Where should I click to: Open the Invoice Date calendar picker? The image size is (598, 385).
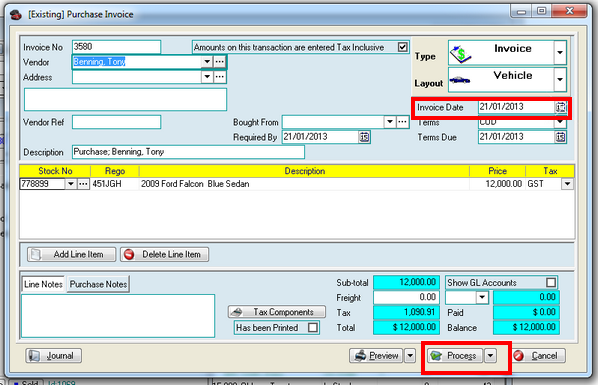click(560, 107)
